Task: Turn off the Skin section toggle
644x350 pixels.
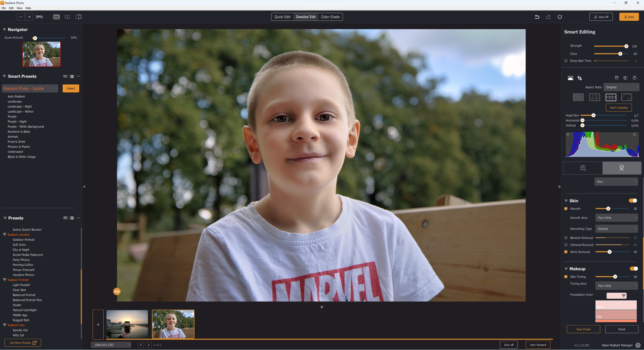Action: [x=633, y=201]
